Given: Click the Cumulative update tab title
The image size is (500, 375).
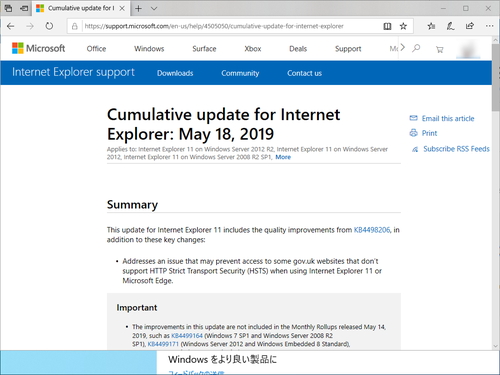Looking at the screenshot, I should point(81,8).
